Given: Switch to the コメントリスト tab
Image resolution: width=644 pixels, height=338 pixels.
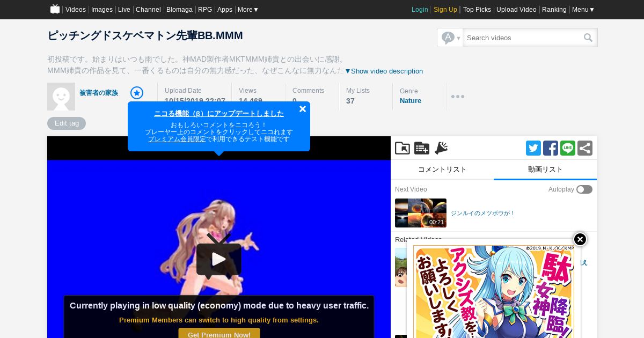Looking at the screenshot, I should coord(442,170).
